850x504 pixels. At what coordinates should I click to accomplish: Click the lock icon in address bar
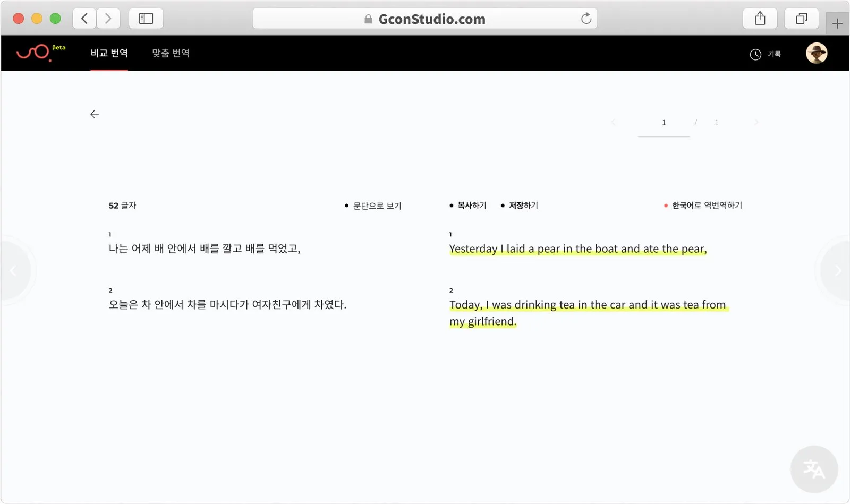(x=368, y=19)
